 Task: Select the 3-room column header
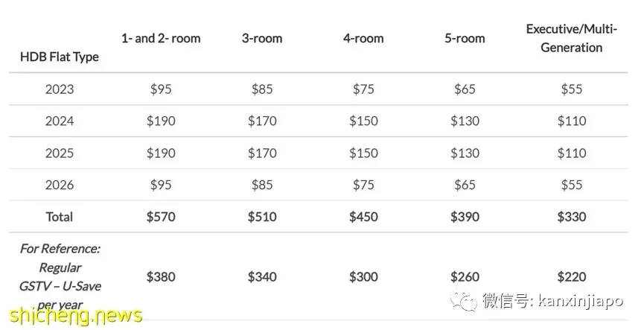click(x=262, y=39)
